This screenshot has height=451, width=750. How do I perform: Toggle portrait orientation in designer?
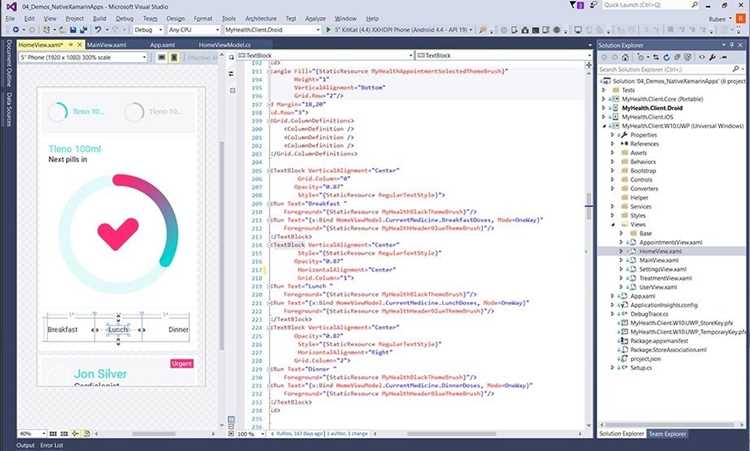coord(174,57)
